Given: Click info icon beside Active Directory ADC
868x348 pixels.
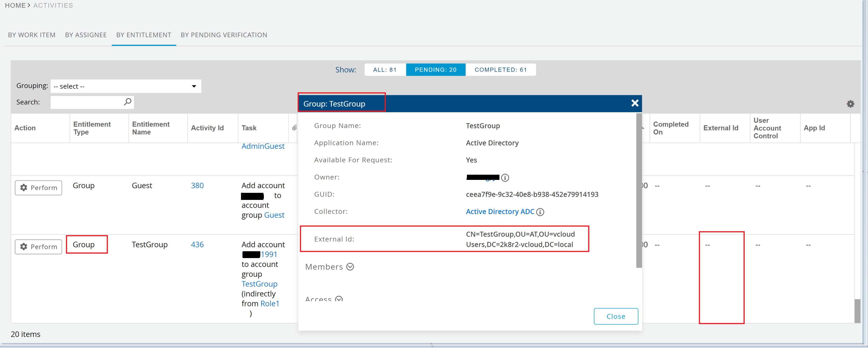Looking at the screenshot, I should coord(540,212).
